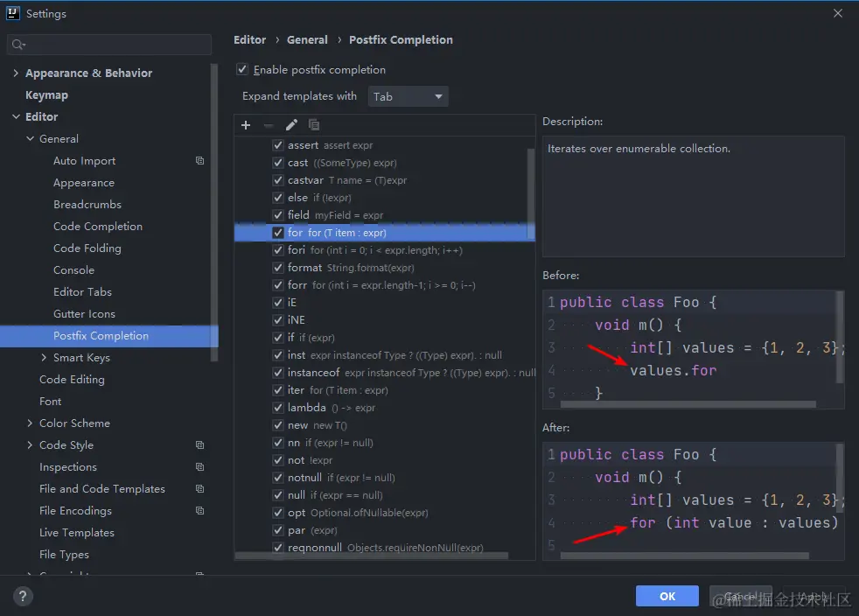
Task: Select the instanceof template row
Action: (x=385, y=373)
